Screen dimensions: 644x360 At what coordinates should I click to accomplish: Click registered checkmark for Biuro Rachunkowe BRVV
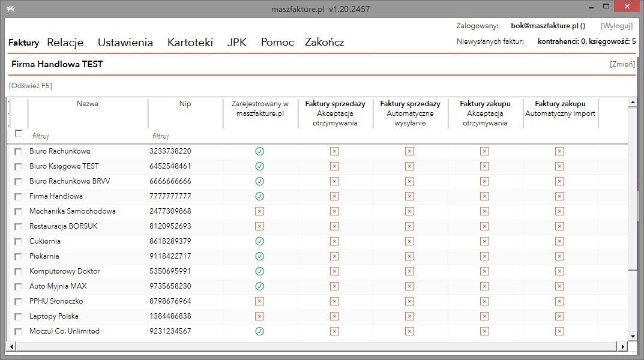tap(259, 181)
